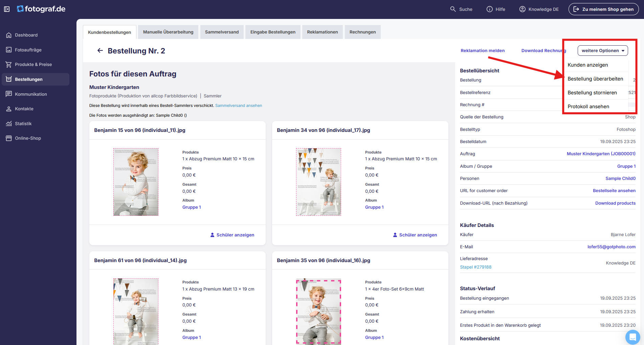Switch to Manuelle Überarbeitung tab
The width and height of the screenshot is (644, 345).
(168, 32)
